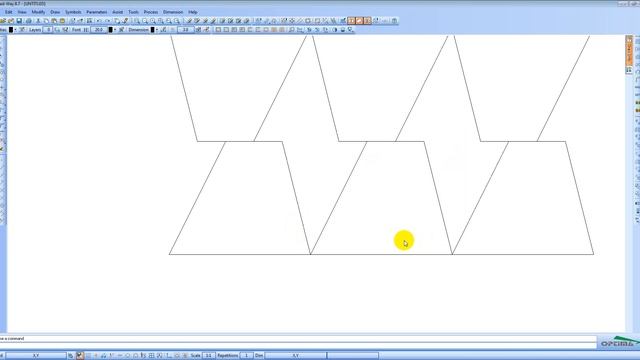Toggle the first highlighted orange toolbar button
This screenshot has height=360, width=640.
(x=351, y=20)
